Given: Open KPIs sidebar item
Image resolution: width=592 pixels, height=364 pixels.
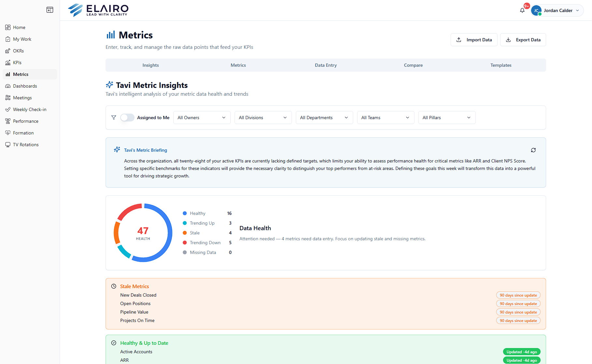Looking at the screenshot, I should click(x=30, y=63).
